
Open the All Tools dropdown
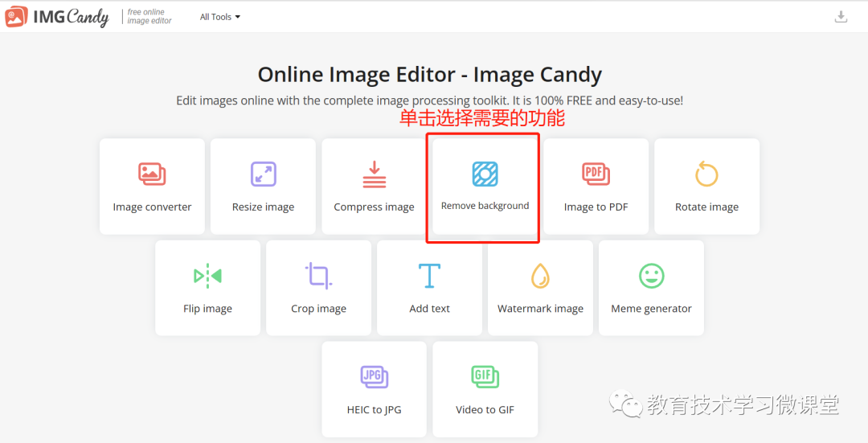219,17
